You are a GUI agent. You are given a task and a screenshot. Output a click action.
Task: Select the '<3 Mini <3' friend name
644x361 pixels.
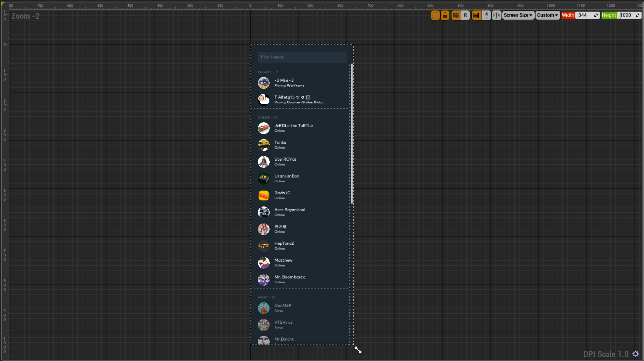pyautogui.click(x=284, y=80)
